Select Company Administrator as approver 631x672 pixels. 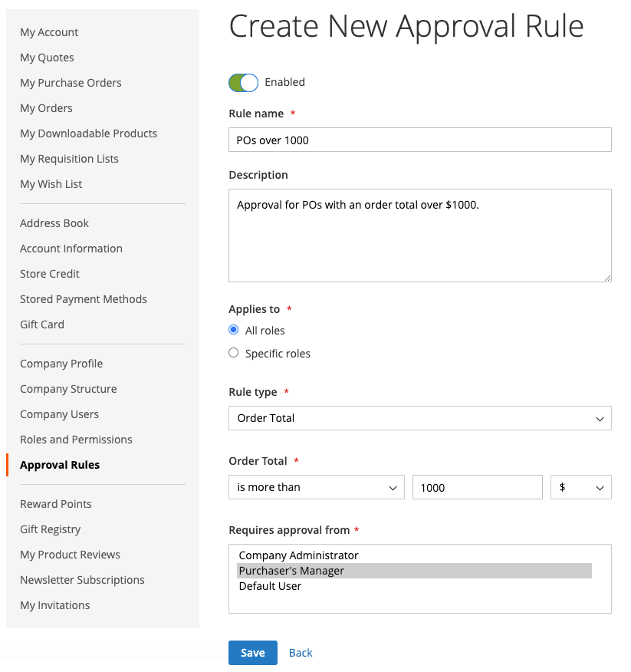pyautogui.click(x=298, y=555)
